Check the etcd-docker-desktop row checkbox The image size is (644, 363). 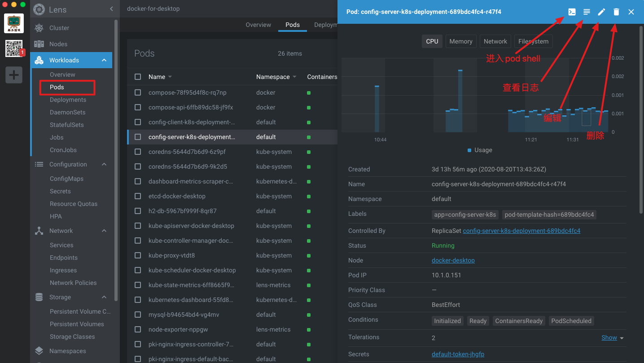coord(138,196)
